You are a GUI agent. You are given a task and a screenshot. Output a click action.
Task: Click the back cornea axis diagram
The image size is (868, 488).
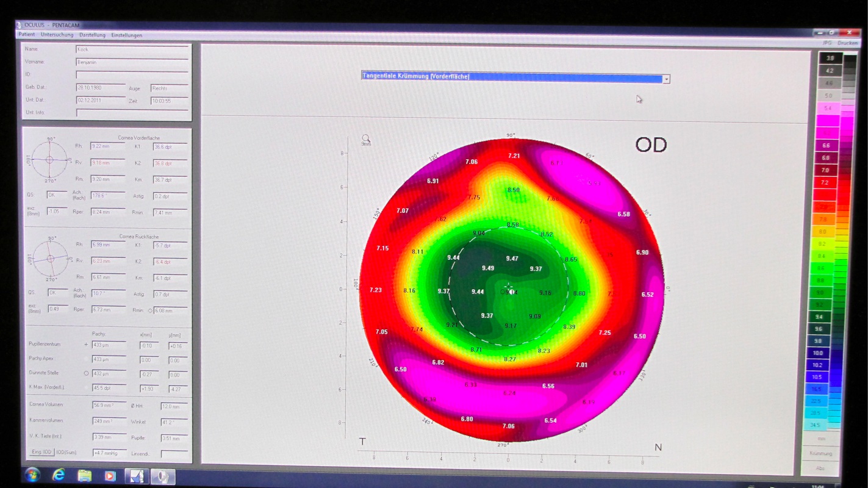tap(50, 259)
